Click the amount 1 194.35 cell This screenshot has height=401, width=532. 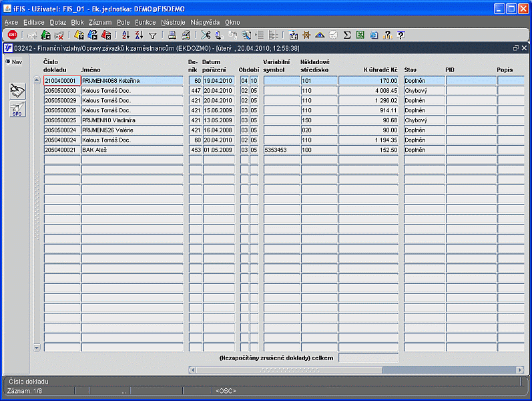pyautogui.click(x=368, y=140)
